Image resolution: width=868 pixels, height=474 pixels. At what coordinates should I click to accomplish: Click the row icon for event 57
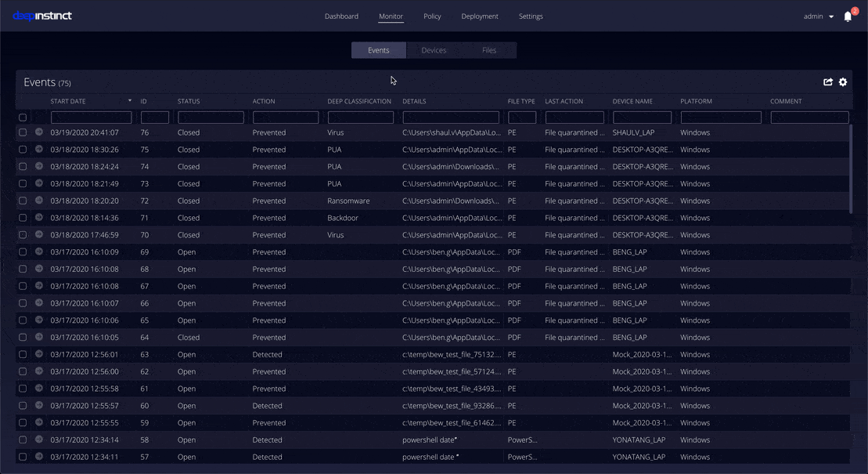[39, 456]
